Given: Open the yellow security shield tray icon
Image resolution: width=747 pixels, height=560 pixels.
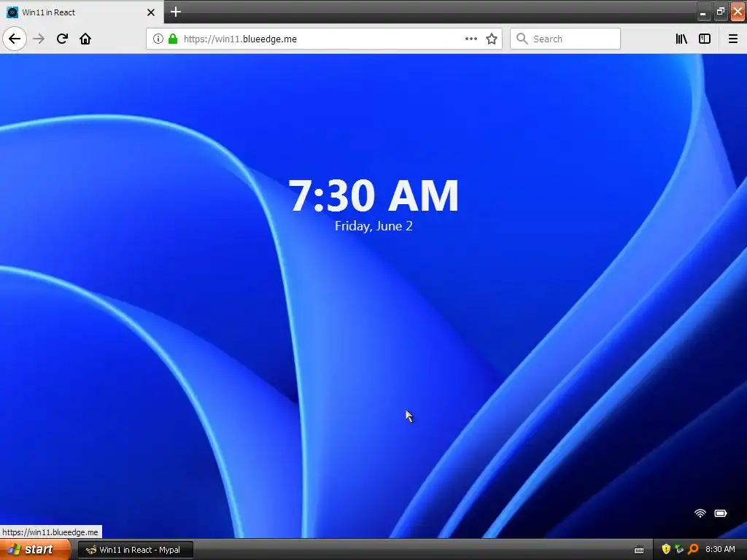Looking at the screenshot, I should click(x=666, y=549).
